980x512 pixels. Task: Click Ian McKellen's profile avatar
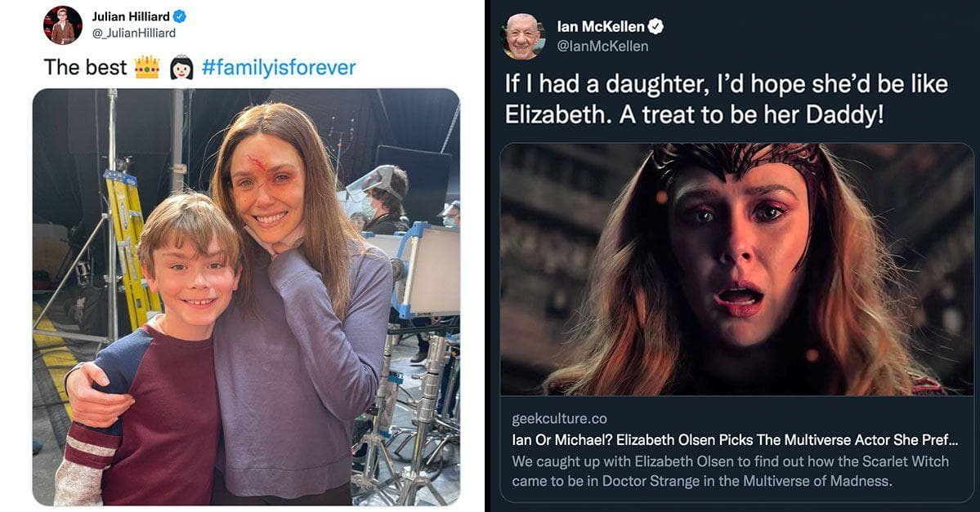[522, 36]
